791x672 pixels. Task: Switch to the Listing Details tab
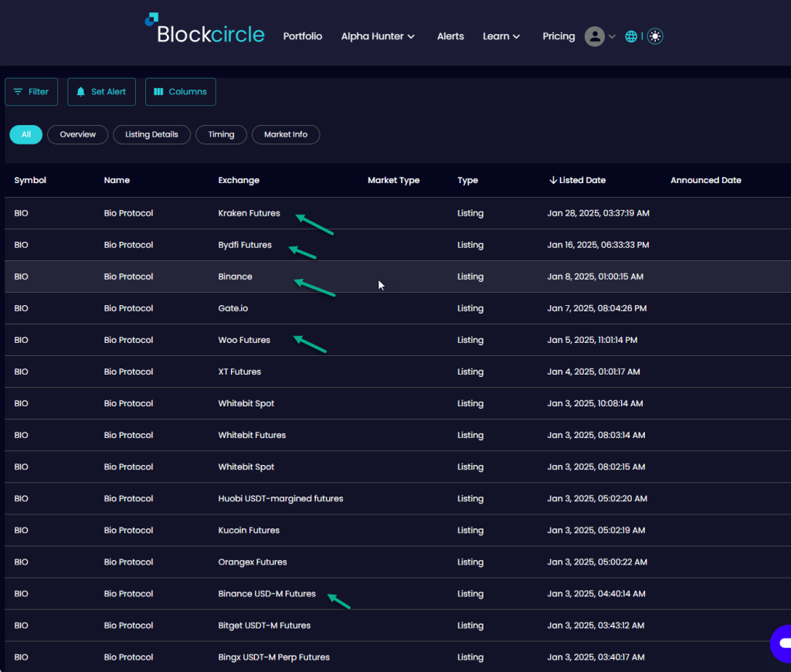coord(151,134)
